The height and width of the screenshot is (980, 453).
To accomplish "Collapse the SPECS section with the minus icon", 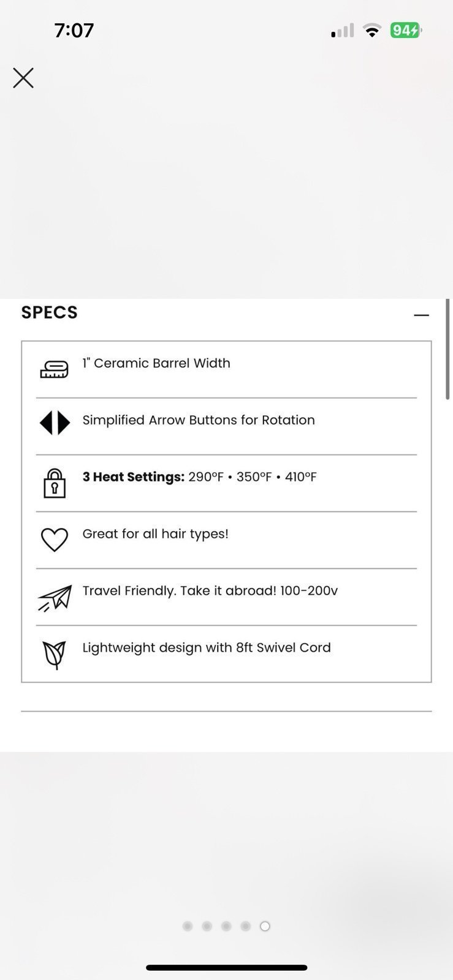I will coord(421,315).
